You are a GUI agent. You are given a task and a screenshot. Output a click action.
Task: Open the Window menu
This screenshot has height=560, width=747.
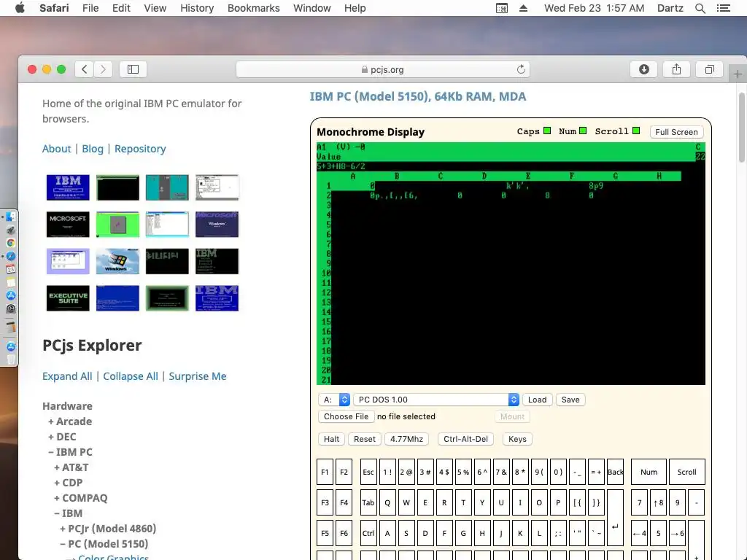311,8
